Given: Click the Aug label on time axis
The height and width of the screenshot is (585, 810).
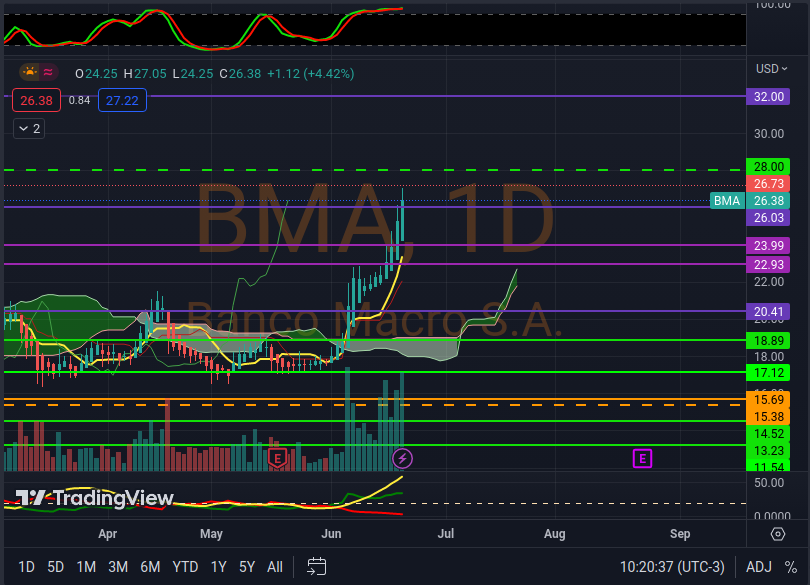Looking at the screenshot, I should (x=554, y=534).
